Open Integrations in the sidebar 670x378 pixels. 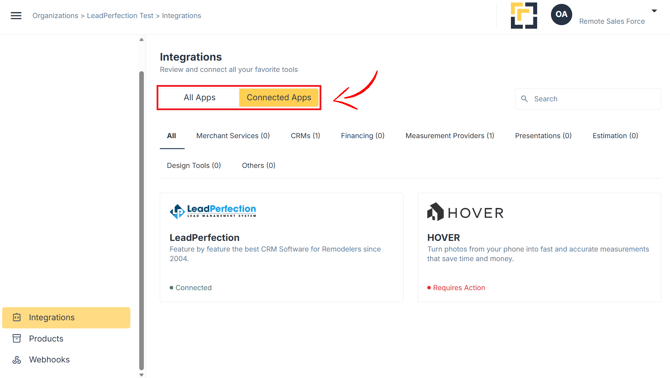[x=66, y=317]
